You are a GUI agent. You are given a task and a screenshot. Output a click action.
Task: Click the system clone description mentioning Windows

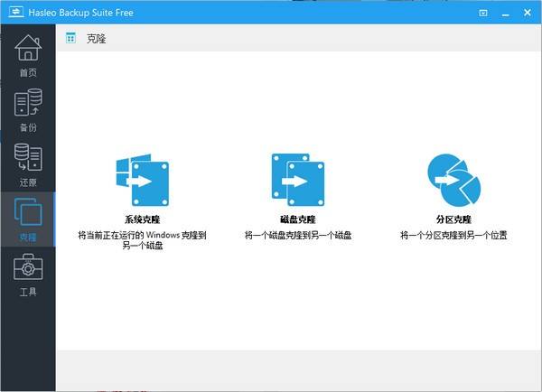[143, 239]
